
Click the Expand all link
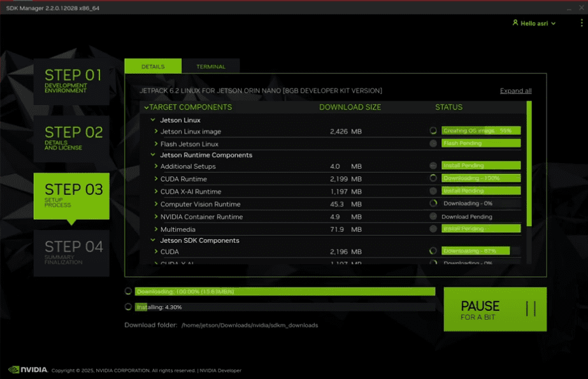pos(515,90)
